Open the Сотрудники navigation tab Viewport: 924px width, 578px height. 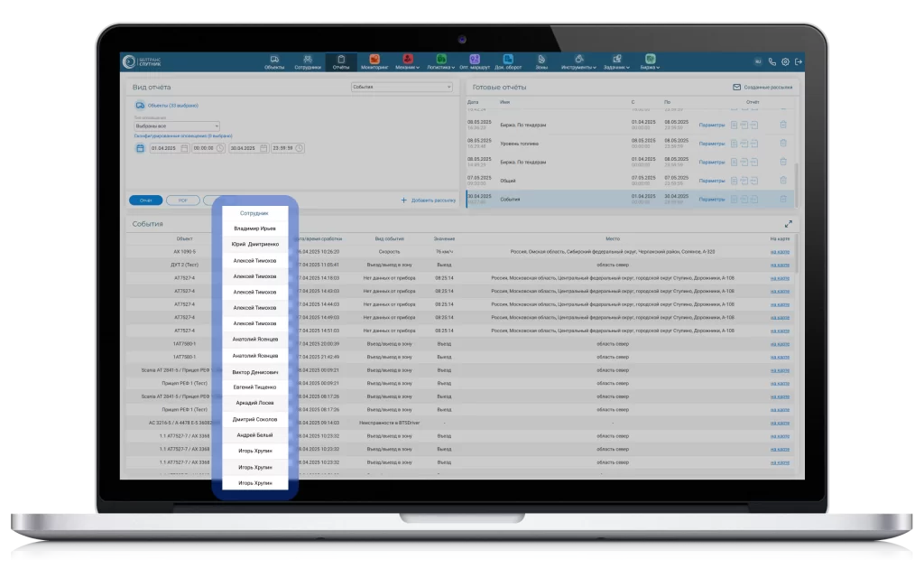point(308,62)
